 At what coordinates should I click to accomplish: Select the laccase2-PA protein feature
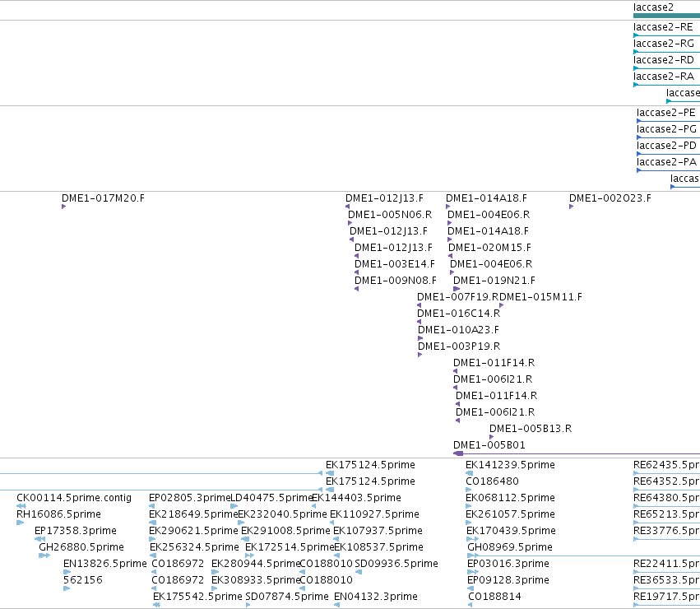pos(666,162)
